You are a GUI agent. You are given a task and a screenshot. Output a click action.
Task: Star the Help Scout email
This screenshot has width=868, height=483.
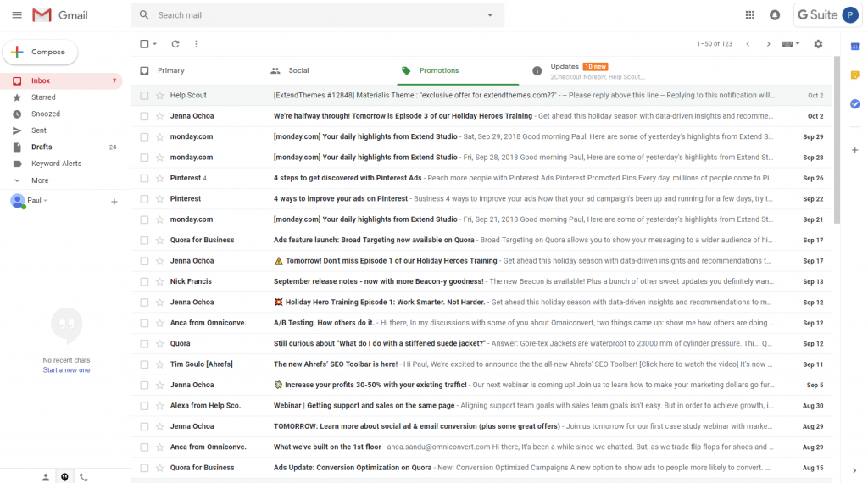tap(159, 96)
